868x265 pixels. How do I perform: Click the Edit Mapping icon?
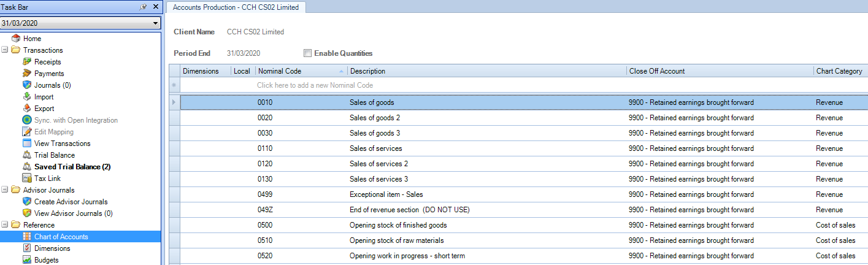coord(27,132)
